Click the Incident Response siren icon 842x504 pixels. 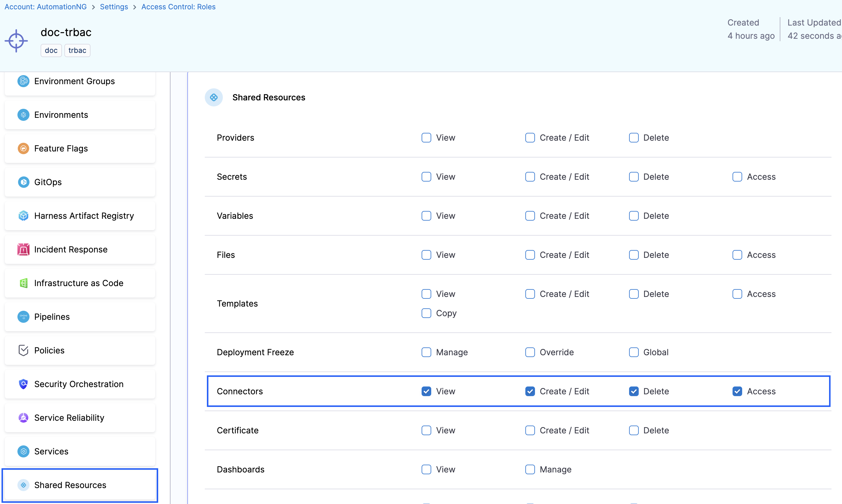23,249
